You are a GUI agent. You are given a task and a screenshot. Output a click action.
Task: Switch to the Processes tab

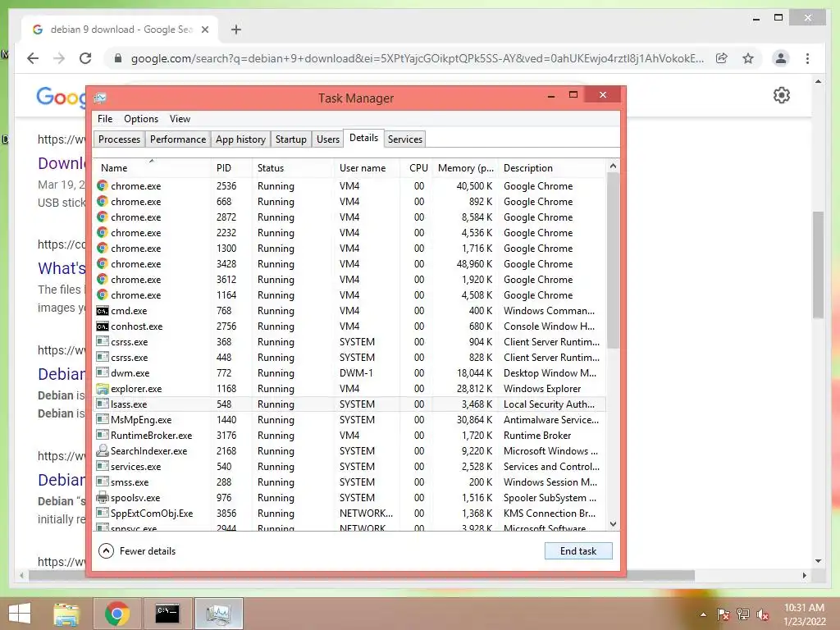tap(119, 139)
